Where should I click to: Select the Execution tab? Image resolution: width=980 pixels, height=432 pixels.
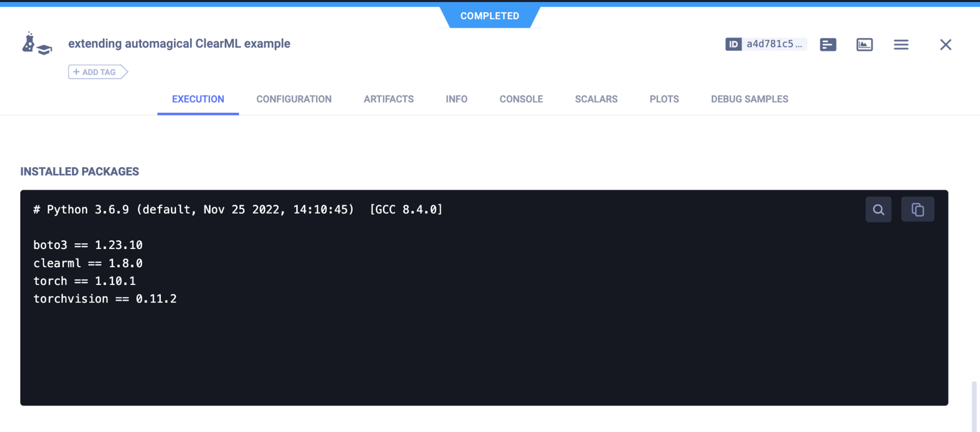[x=198, y=99]
